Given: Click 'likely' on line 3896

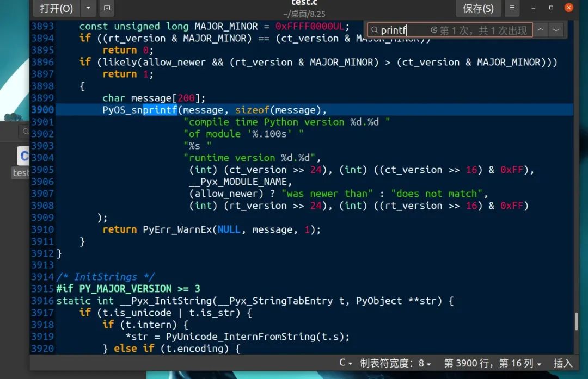Looking at the screenshot, I should coord(120,62).
